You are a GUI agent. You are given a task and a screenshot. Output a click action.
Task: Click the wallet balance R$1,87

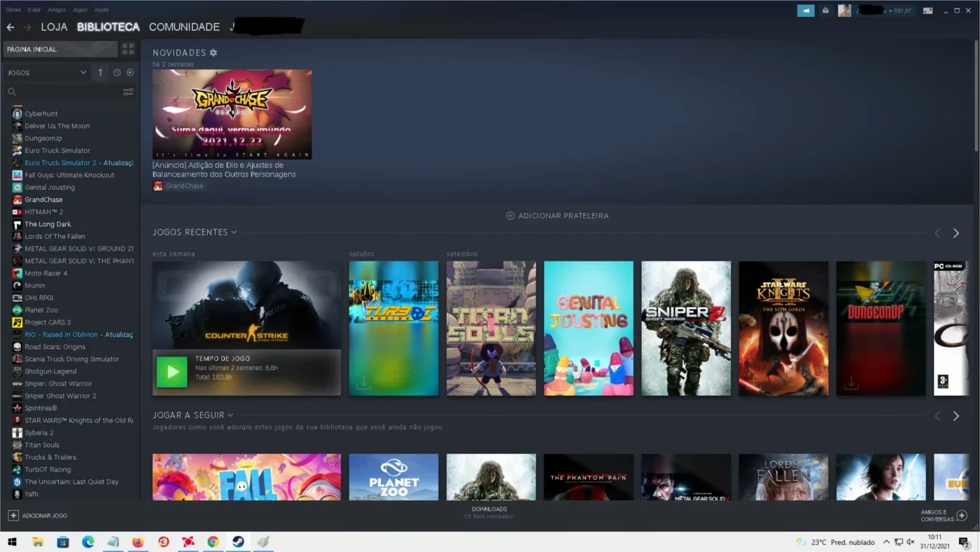point(903,11)
